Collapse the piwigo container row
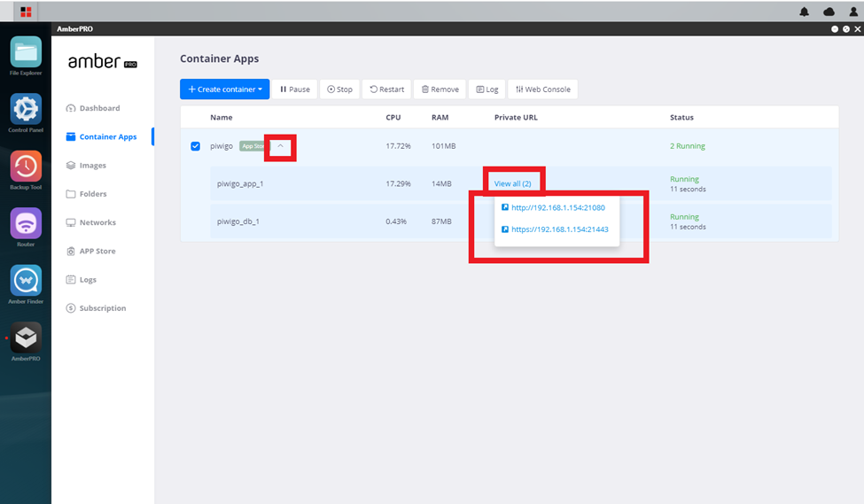The height and width of the screenshot is (504, 864). [x=281, y=146]
